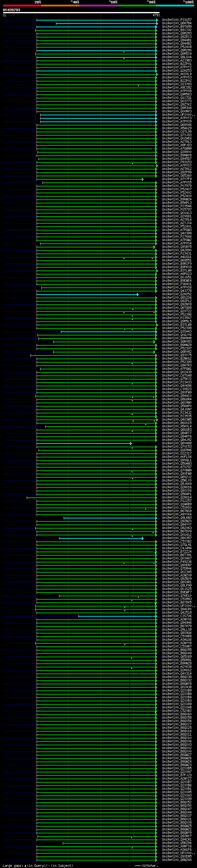This screenshot has width=197, height=868.
Task: Select hit label UniRef100_Q8W264
Action: (176, 860)
